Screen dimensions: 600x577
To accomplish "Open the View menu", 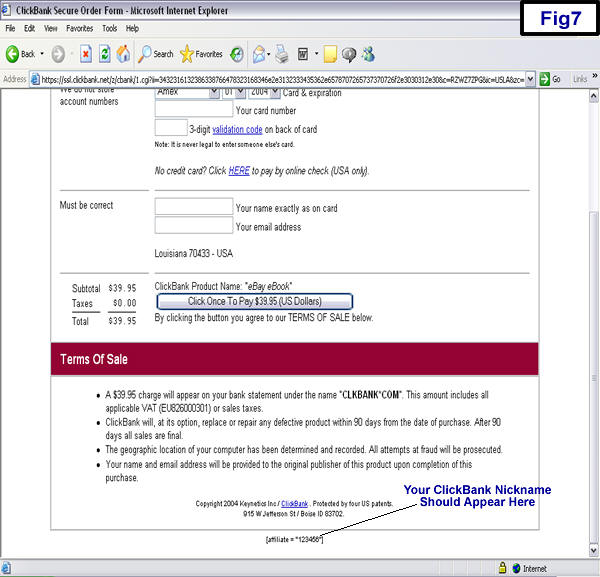I will click(x=51, y=28).
